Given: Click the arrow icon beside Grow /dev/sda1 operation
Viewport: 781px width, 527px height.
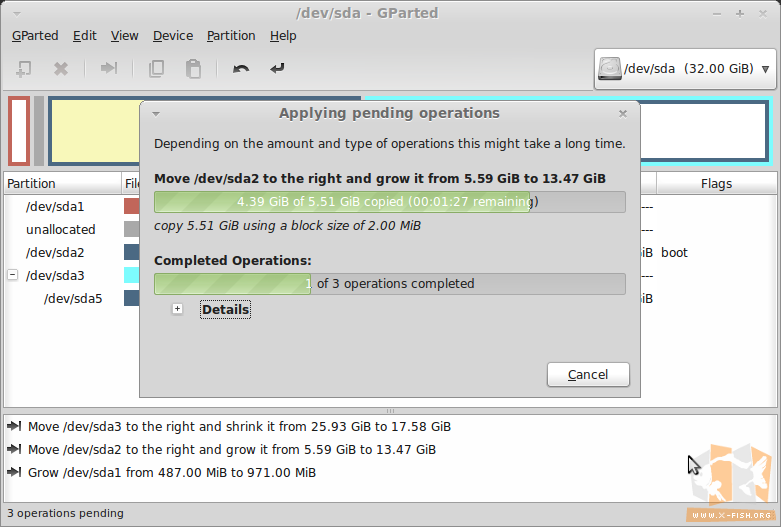Looking at the screenshot, I should (14, 472).
